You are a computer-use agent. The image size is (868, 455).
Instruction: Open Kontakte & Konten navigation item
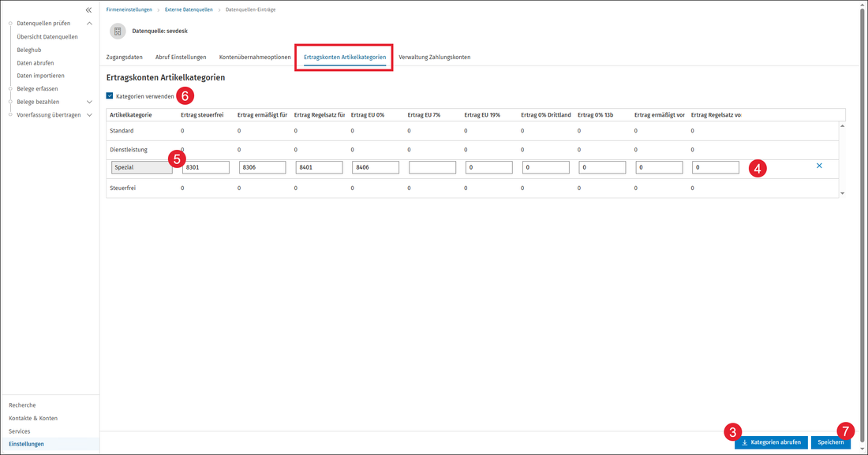tap(33, 419)
